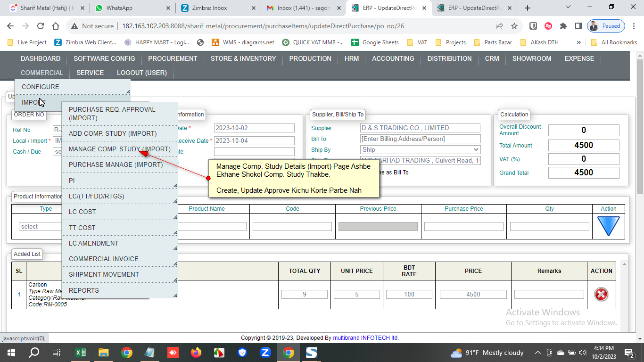Open the LC AMENDMENT menu entry
Screen dimensions: 644x362
tap(93, 243)
